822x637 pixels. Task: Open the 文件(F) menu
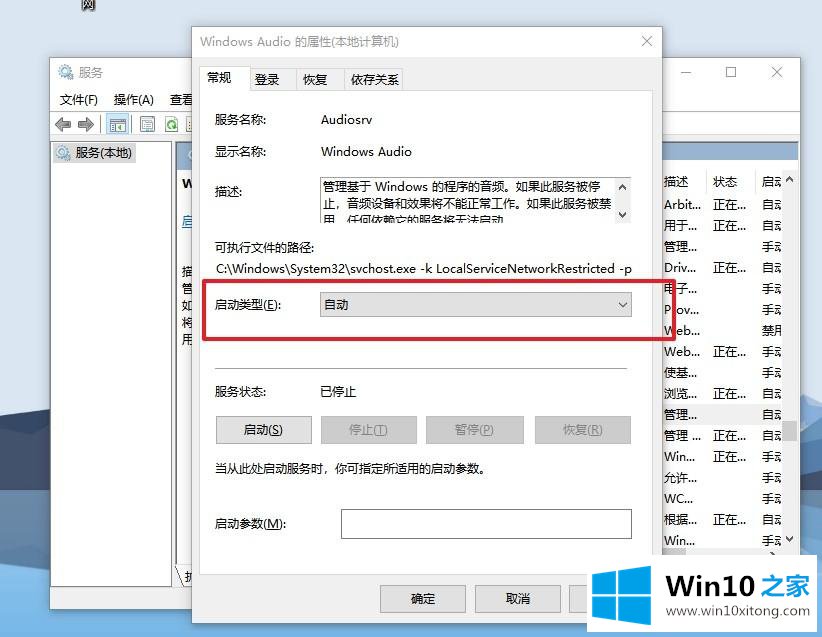(x=79, y=100)
